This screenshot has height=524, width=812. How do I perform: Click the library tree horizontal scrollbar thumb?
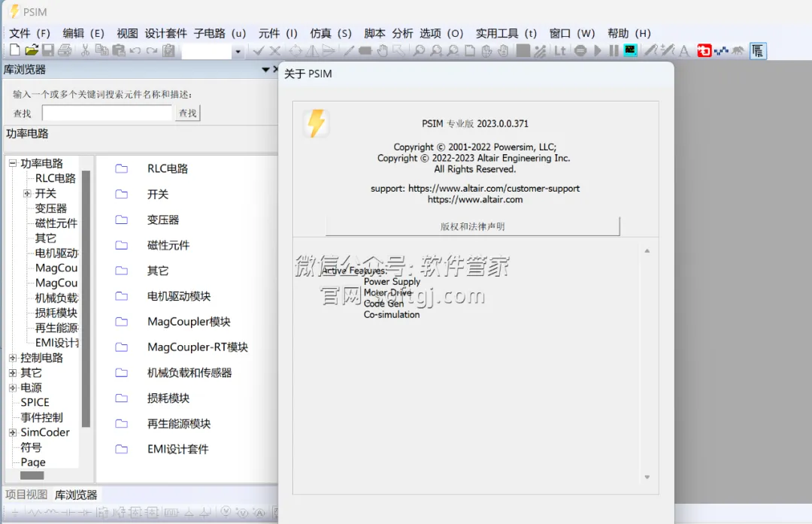coord(32,475)
